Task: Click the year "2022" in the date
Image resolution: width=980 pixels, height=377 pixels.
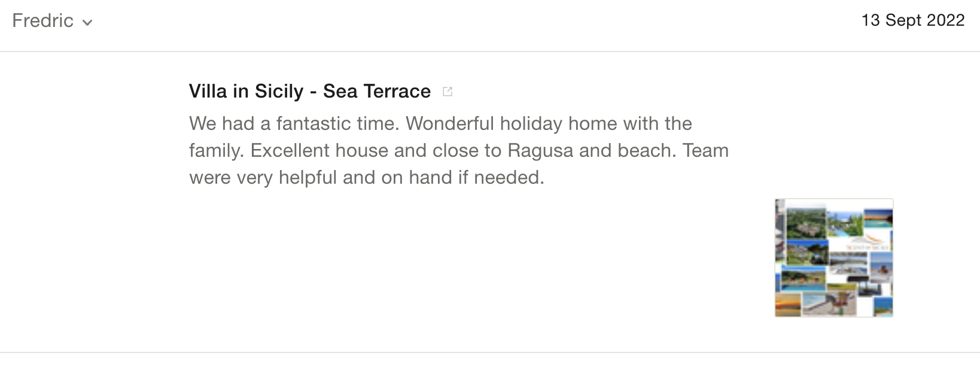Action: [945, 20]
